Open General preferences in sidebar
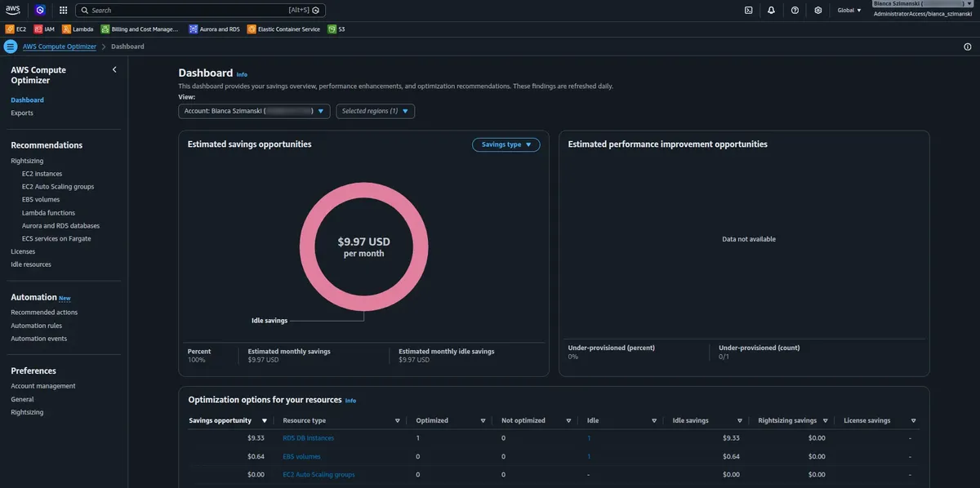 click(x=22, y=399)
